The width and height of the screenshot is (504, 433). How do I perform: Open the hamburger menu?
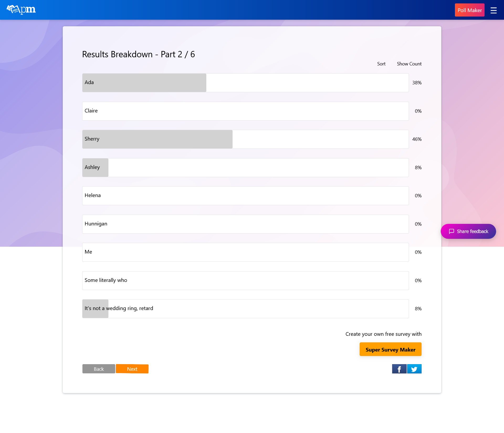[x=493, y=10]
